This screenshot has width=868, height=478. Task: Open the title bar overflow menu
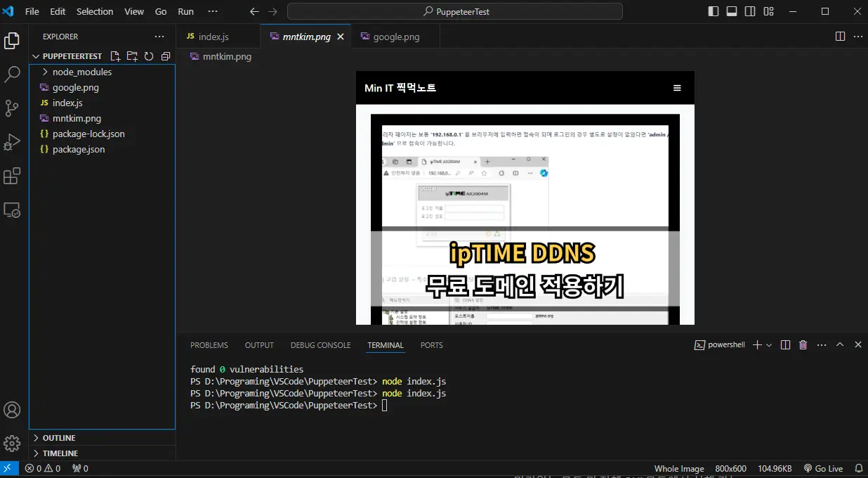coord(213,11)
